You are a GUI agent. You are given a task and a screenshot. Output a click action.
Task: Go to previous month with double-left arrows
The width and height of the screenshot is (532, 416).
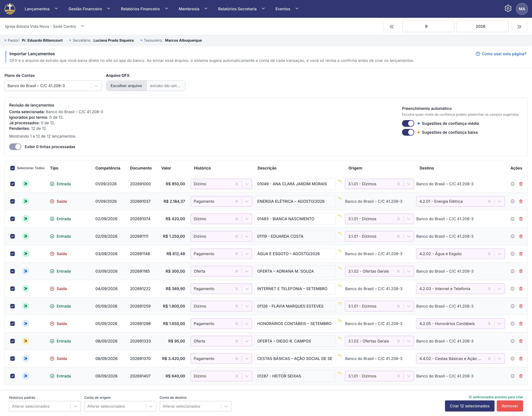[391, 26]
